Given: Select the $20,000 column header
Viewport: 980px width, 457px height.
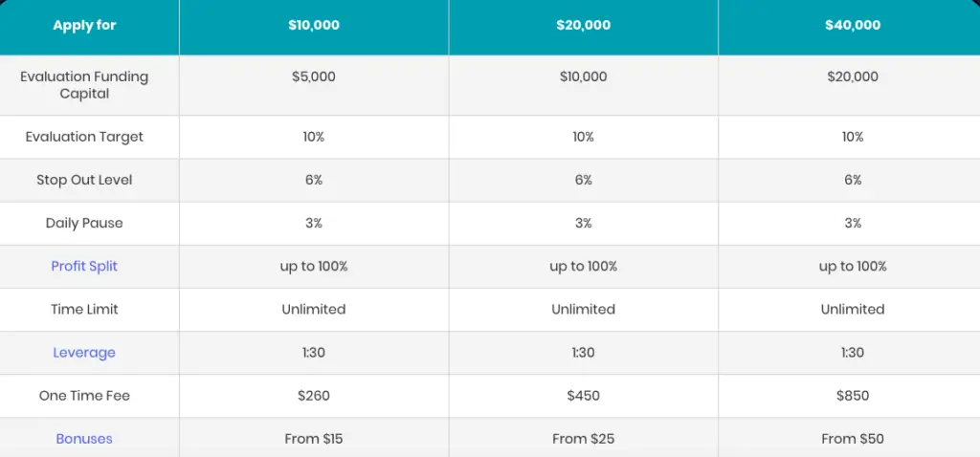Looking at the screenshot, I should 583,26.
